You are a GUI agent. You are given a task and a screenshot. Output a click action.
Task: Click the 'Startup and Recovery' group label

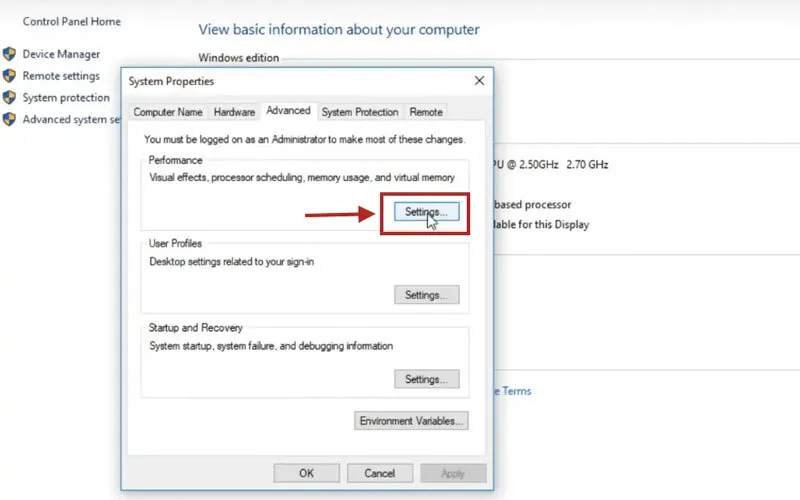click(195, 328)
